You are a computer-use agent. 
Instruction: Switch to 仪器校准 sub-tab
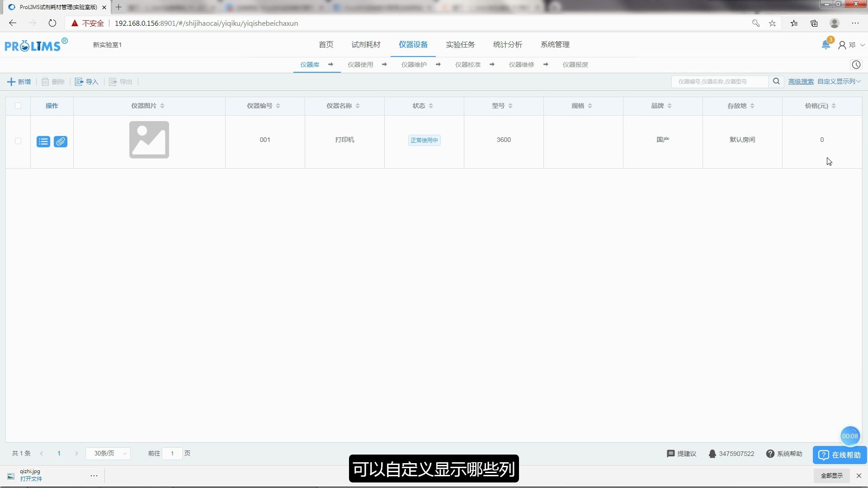point(468,65)
